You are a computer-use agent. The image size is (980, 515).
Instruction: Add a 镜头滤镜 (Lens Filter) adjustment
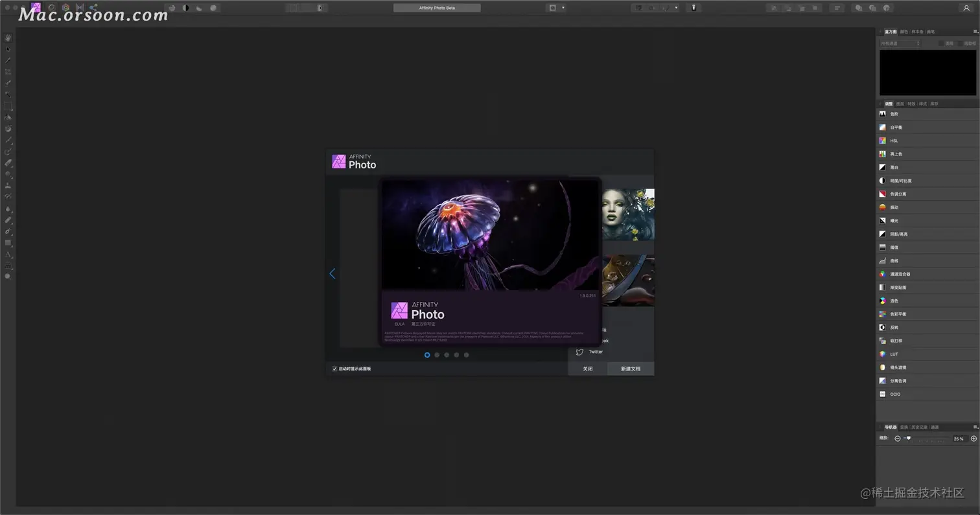tap(927, 367)
